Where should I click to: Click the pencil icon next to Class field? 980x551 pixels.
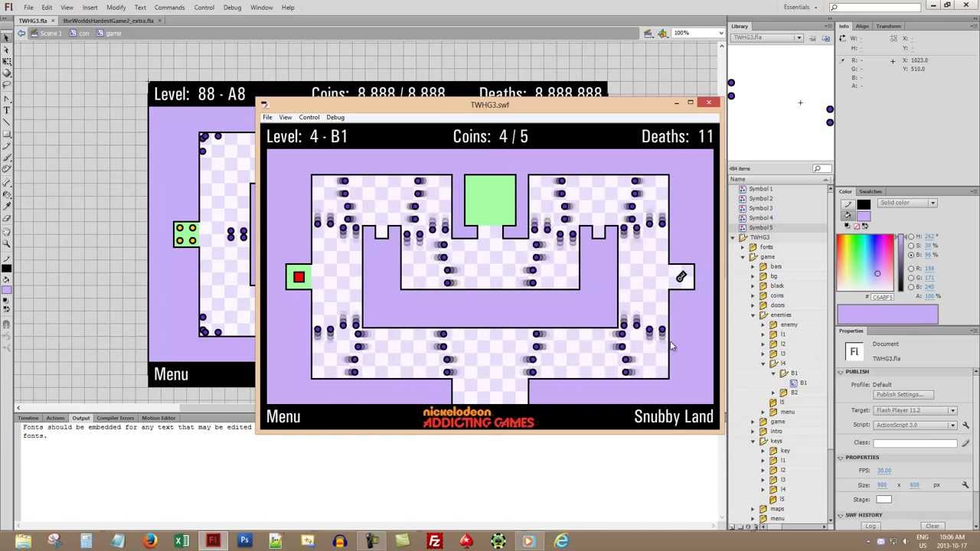coord(965,442)
